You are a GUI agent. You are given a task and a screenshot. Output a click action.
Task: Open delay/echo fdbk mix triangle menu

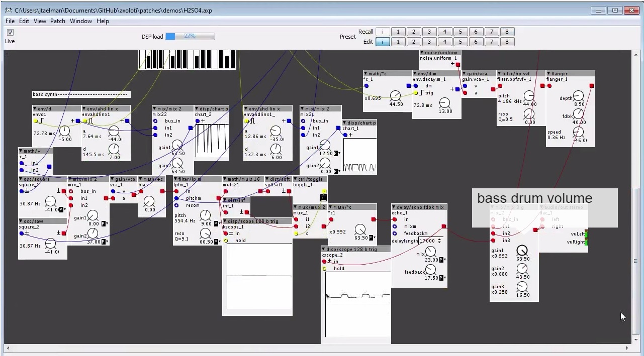click(x=394, y=207)
